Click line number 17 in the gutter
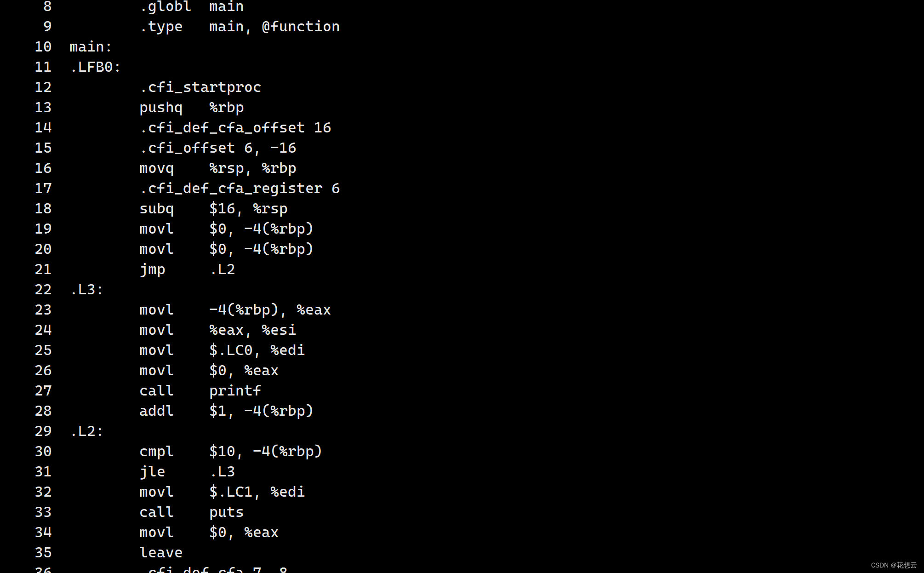Image resolution: width=924 pixels, height=573 pixels. 43,189
